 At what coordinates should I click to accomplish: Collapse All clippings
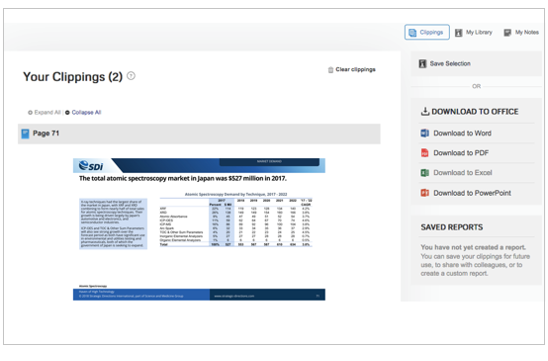point(83,112)
